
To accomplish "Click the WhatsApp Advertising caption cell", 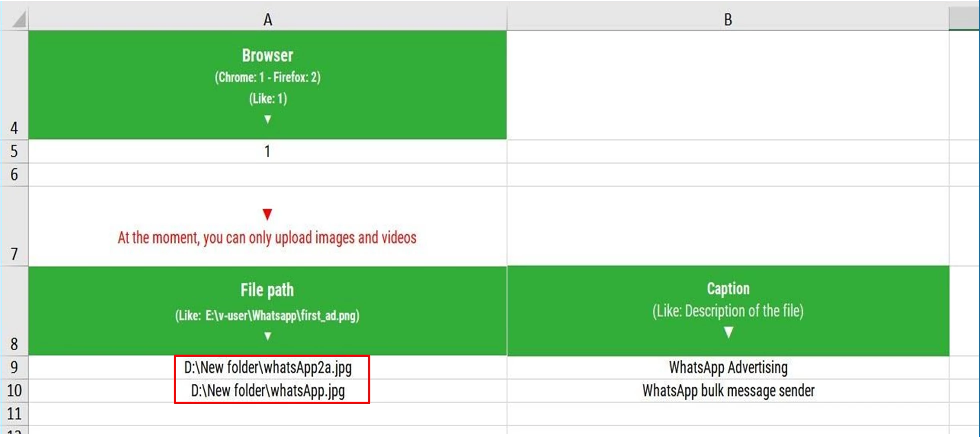I will click(728, 368).
